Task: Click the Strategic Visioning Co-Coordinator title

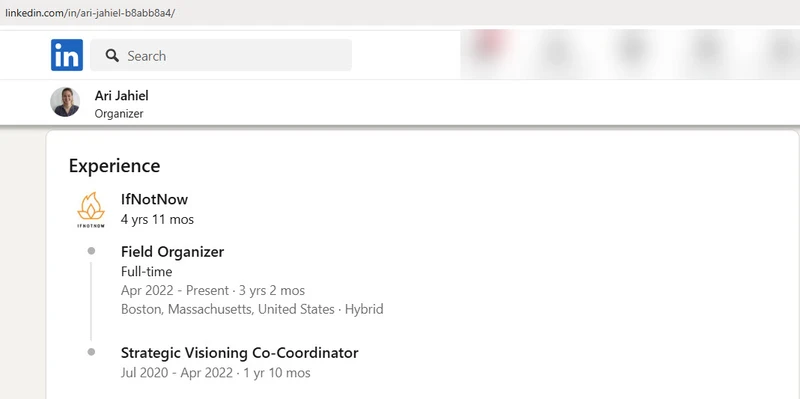Action: pyautogui.click(x=240, y=353)
